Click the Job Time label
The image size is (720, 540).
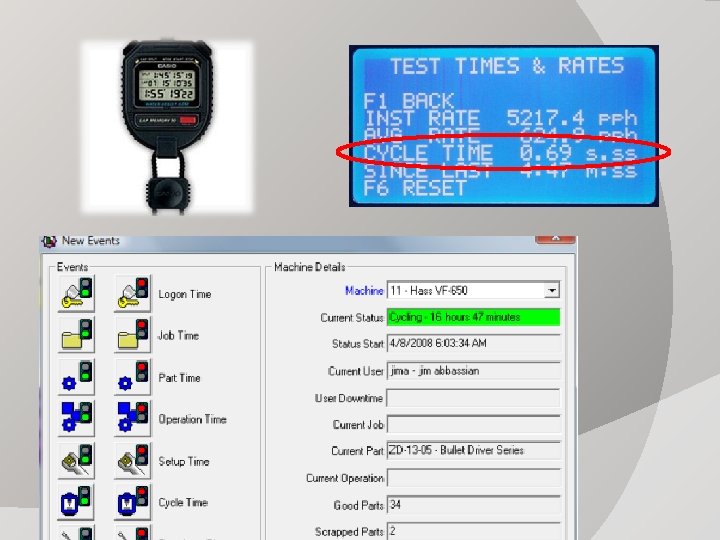(178, 336)
